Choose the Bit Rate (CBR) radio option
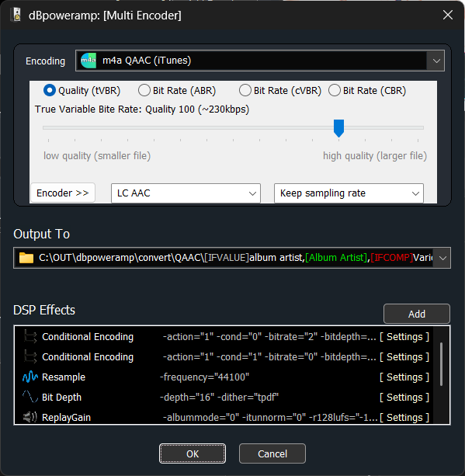Screen dimensions: 465x476 (x=334, y=91)
